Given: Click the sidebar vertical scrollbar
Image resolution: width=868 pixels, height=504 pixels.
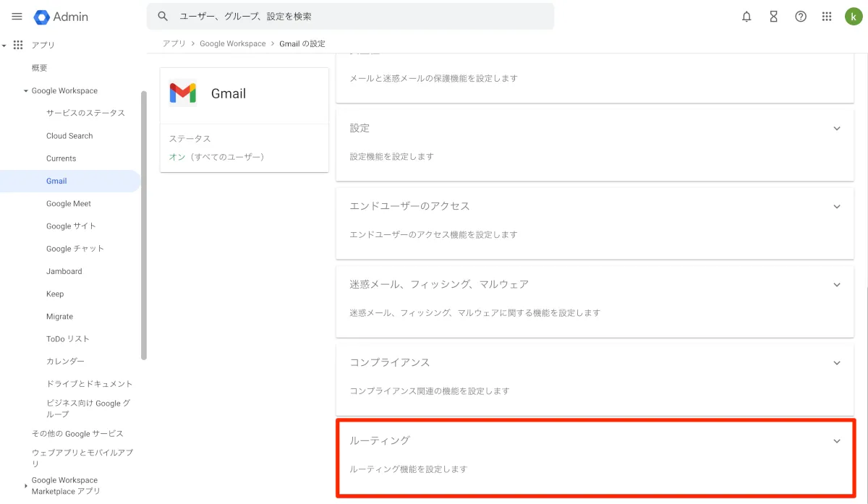Looking at the screenshot, I should pyautogui.click(x=144, y=224).
